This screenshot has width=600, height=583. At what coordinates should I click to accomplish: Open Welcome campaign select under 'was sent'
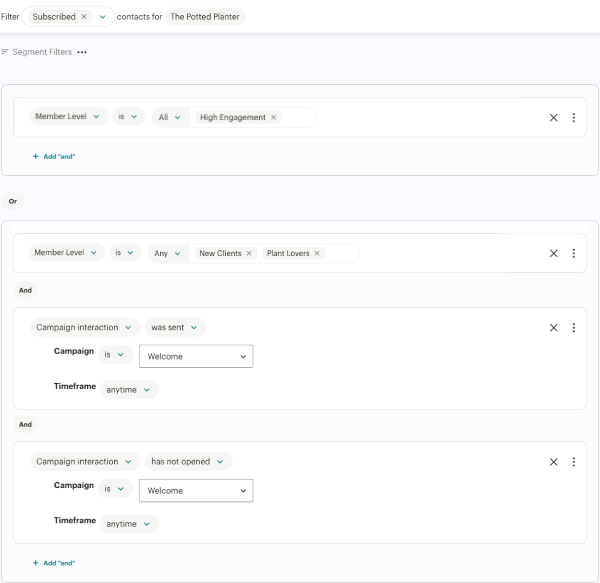tap(196, 355)
